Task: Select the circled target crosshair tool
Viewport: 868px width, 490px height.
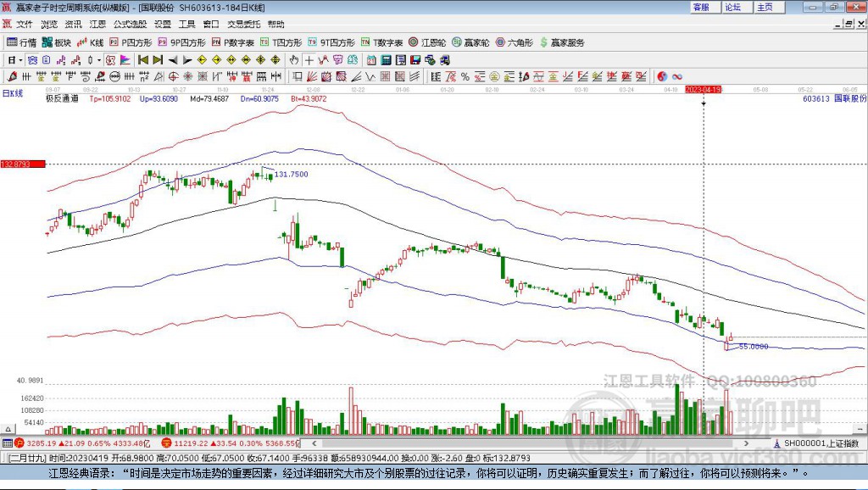Action: pos(173,76)
